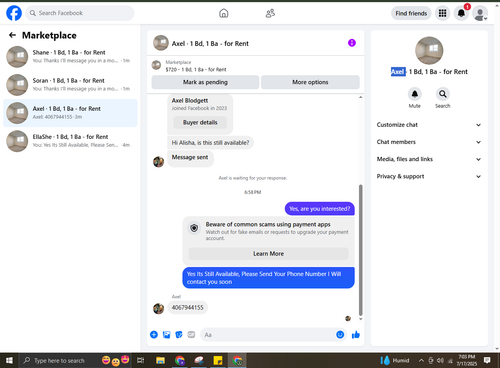Open File Explorer from the taskbar
500x368 pixels.
[160, 360]
